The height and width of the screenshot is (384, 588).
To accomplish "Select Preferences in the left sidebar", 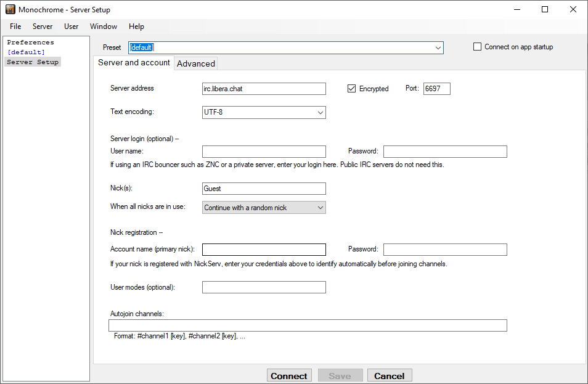I will click(30, 43).
